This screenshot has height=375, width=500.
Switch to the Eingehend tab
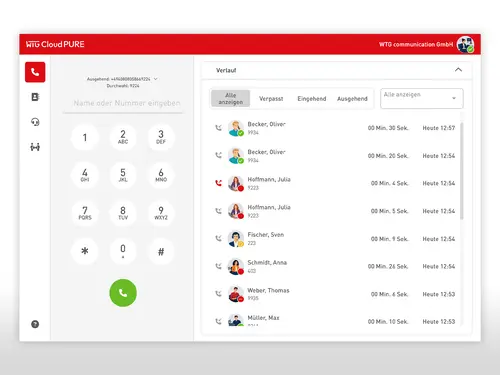(x=312, y=99)
